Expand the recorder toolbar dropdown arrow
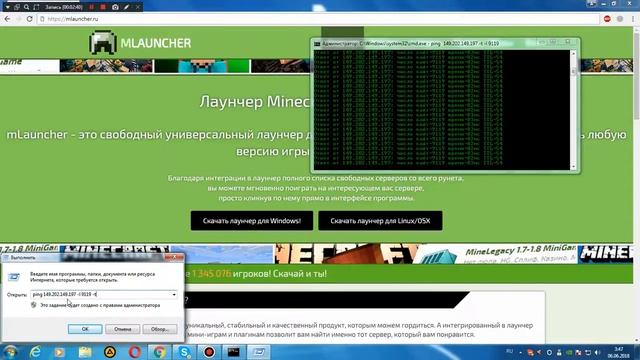Viewport: 640px width, 360px height. tap(7, 7)
